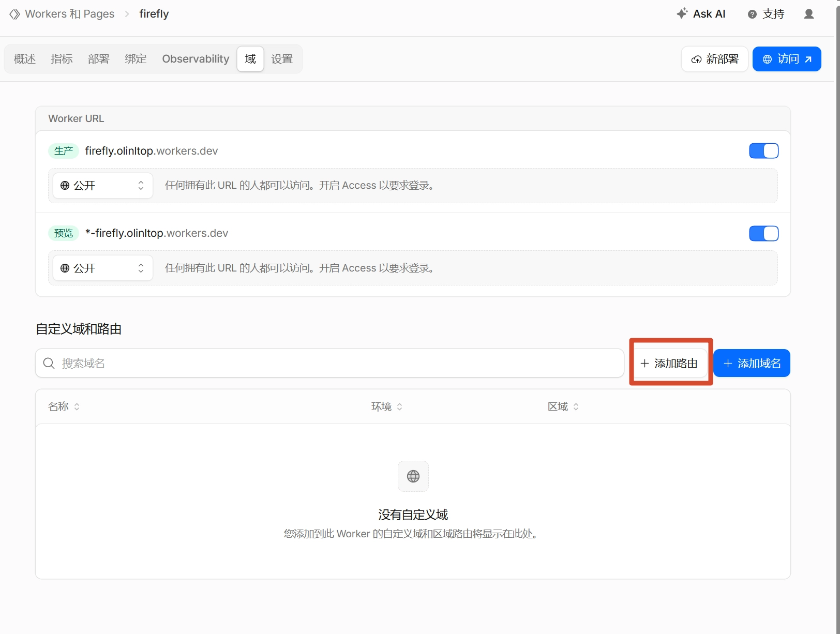Click the 添加路由 button
840x634 pixels.
671,363
